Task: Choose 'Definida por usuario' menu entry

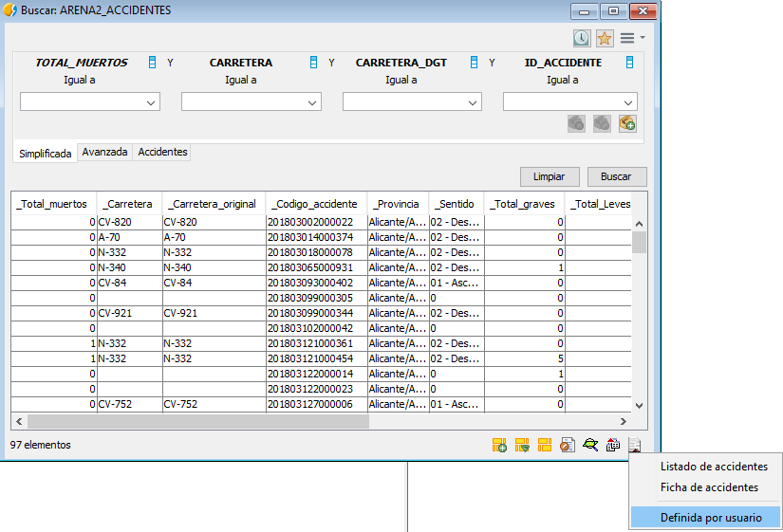Action: (705, 518)
